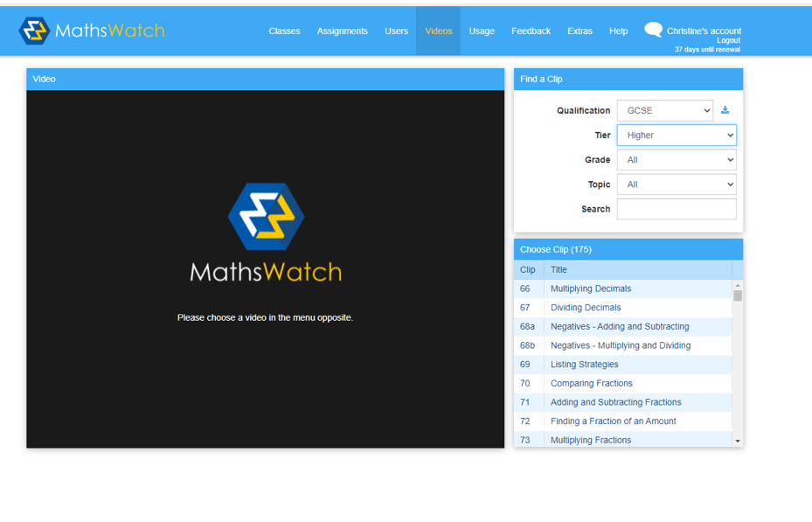This screenshot has height=522, width=812.
Task: Sort clip list by Title column header
Action: tap(559, 269)
